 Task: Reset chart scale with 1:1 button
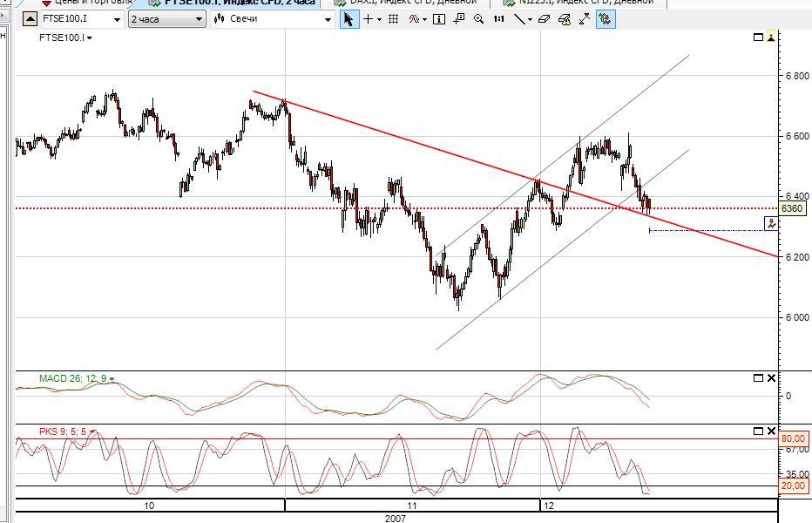point(498,19)
